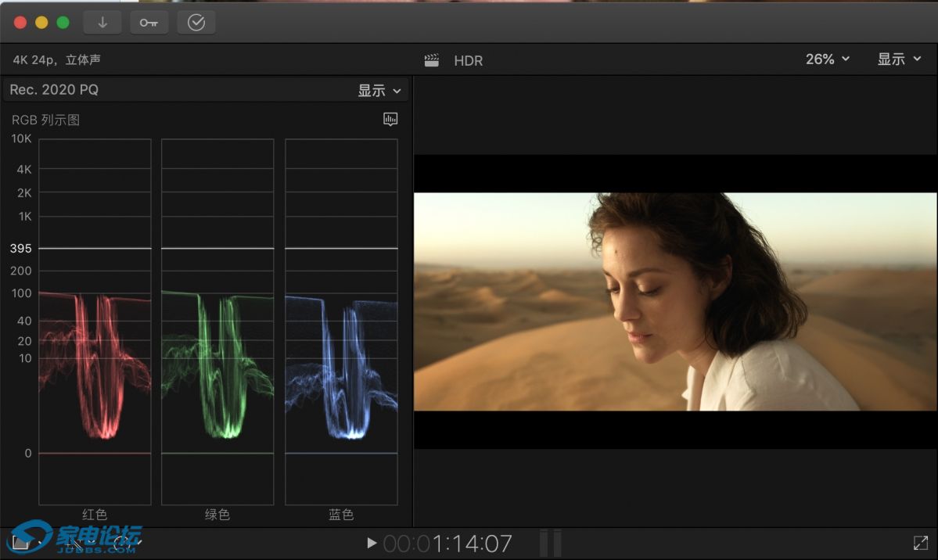Click the desert woman video frame in viewer
Screen dimensions: 938x560
[675, 301]
